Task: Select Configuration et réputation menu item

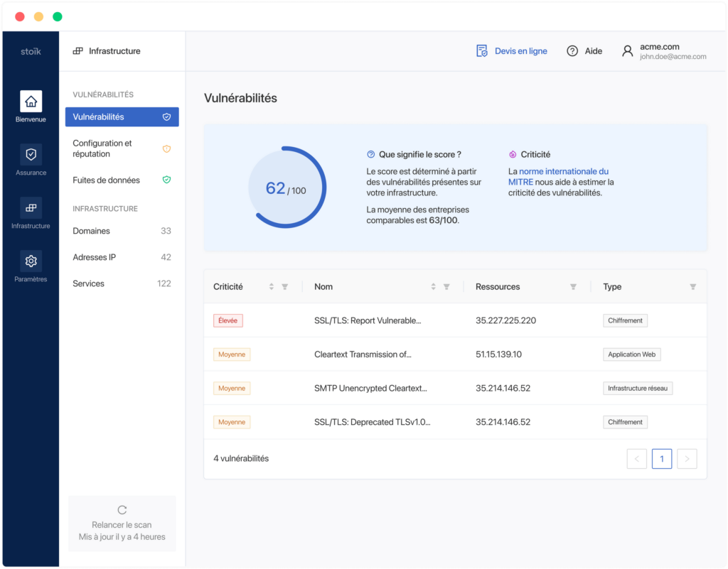Action: [x=122, y=148]
